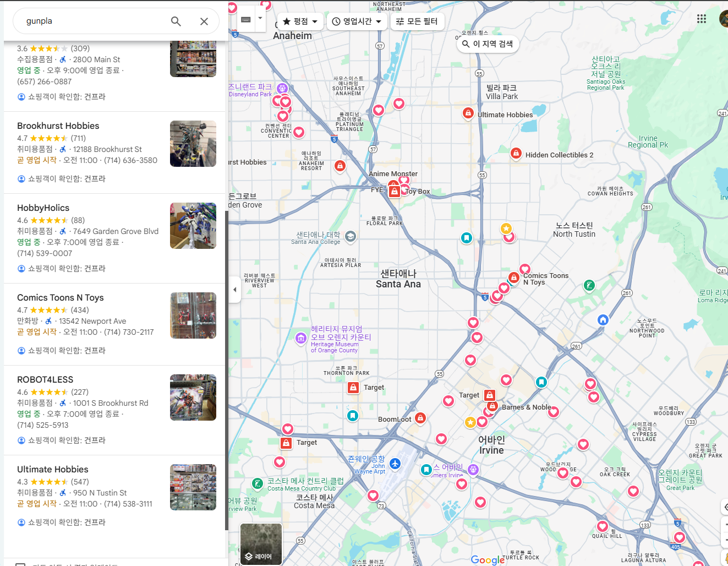Image resolution: width=728 pixels, height=566 pixels.
Task: Click the shopper-confirmed icon under Brookhurst Hobbies
Action: click(21, 179)
